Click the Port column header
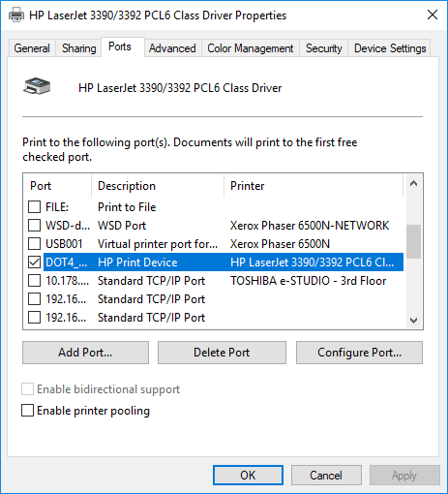The width and height of the screenshot is (448, 494). (57, 186)
